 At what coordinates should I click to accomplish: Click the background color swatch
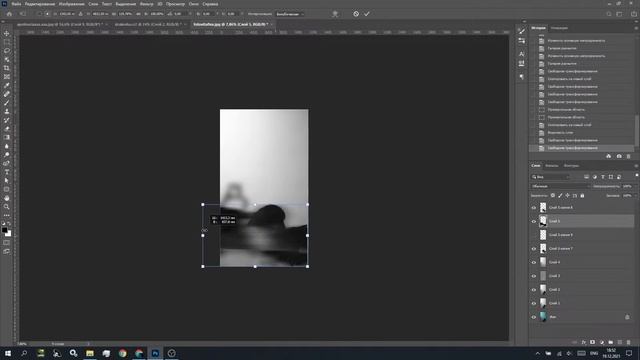coord(9,234)
